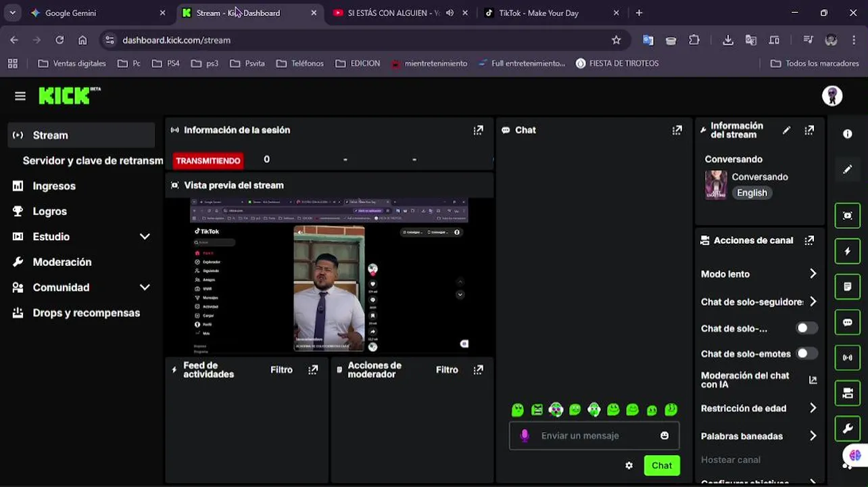The image size is (868, 487).
Task: Open the emoji picker in message box
Action: coord(665,436)
